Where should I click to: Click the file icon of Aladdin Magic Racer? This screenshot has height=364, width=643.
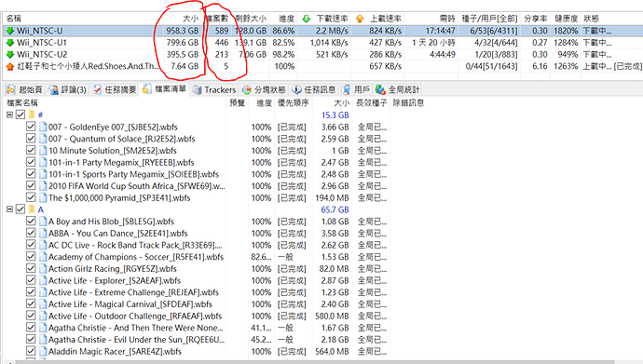coord(43,351)
